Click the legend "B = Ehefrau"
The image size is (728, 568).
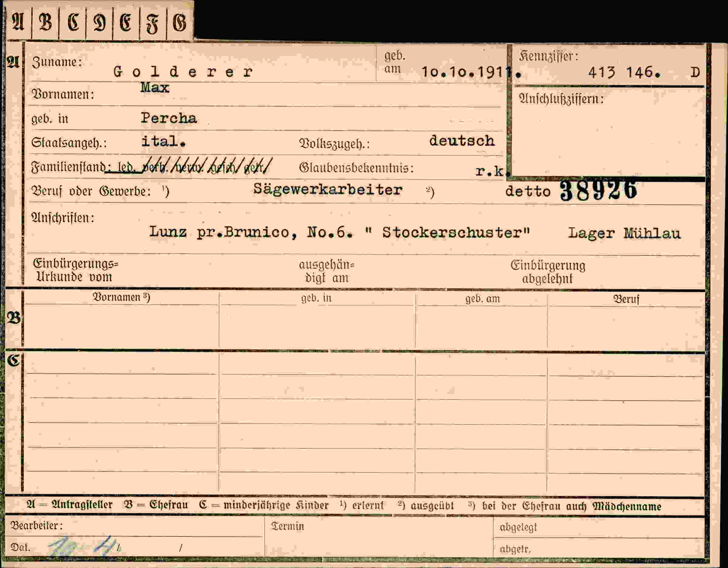click(156, 505)
